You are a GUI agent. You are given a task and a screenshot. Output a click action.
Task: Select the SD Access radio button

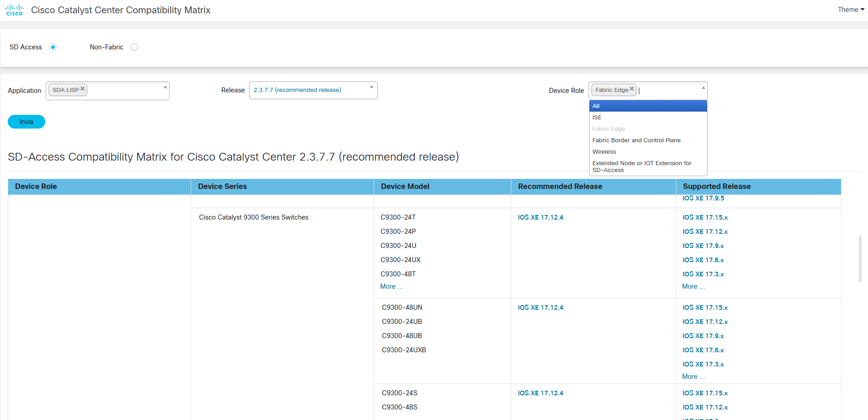tap(53, 47)
